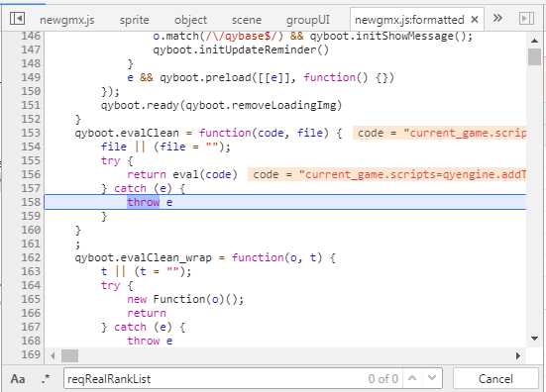Set breakpoint on line number 158
The width and height of the screenshot is (546, 392).
[31, 202]
